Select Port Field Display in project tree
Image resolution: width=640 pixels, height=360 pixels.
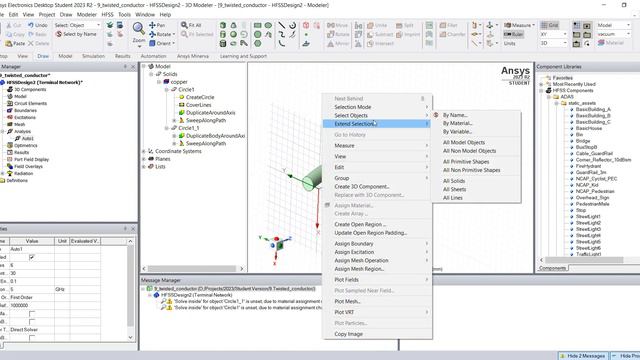pyautogui.click(x=31, y=160)
